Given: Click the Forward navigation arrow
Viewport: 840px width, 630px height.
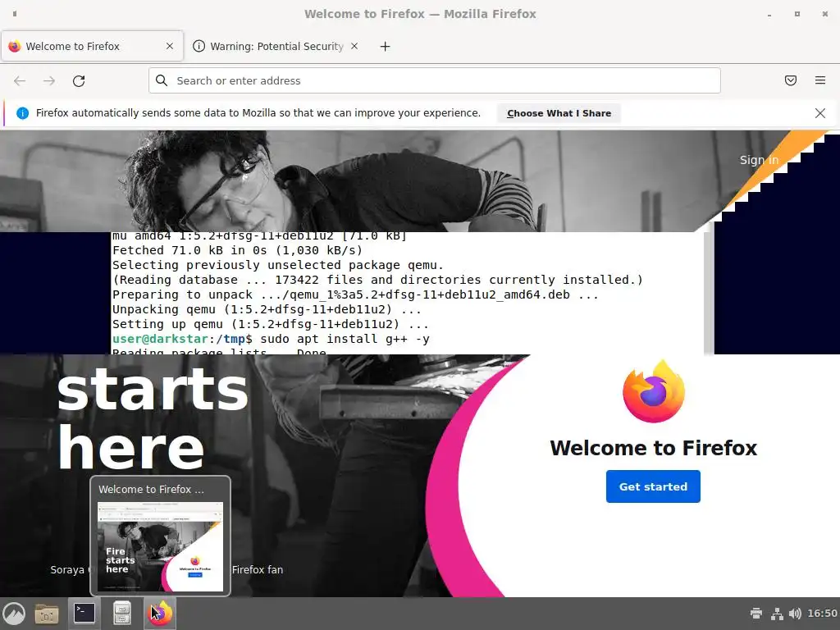Looking at the screenshot, I should (x=49, y=81).
